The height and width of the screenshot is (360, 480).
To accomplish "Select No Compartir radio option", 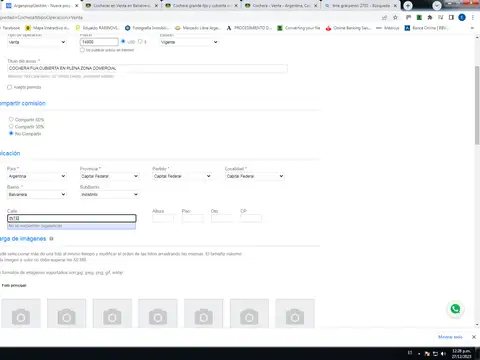I will (11, 133).
